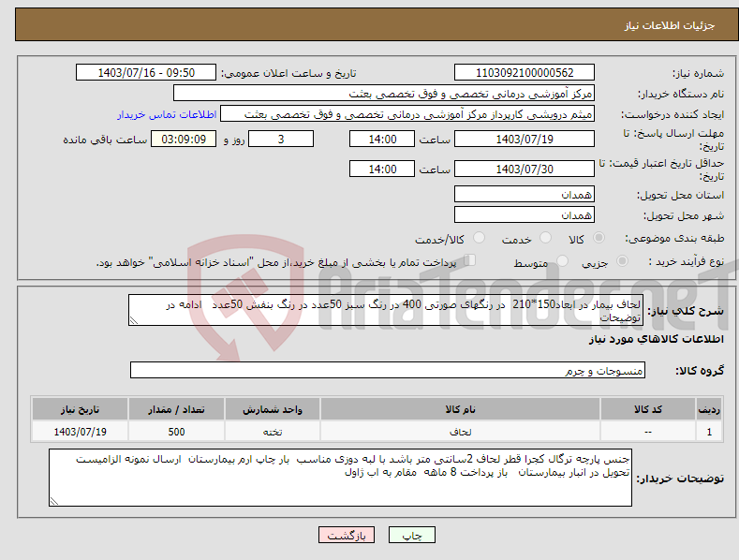Click the announcement date field 1403/07/16 - 09:50
Viewport: 739px width, 560px height.
[x=145, y=73]
